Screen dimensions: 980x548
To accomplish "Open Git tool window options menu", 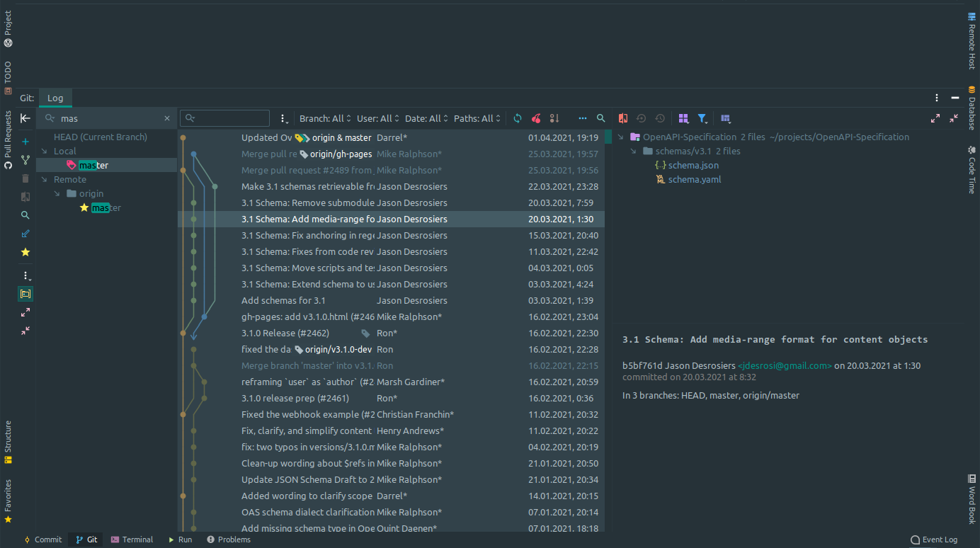I will pyautogui.click(x=937, y=98).
